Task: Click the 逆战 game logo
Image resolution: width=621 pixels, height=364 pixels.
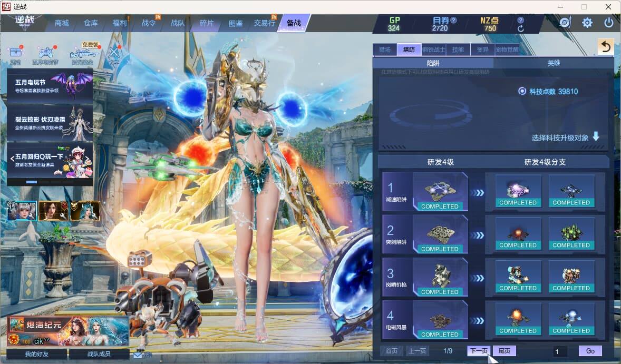Action: [x=25, y=22]
